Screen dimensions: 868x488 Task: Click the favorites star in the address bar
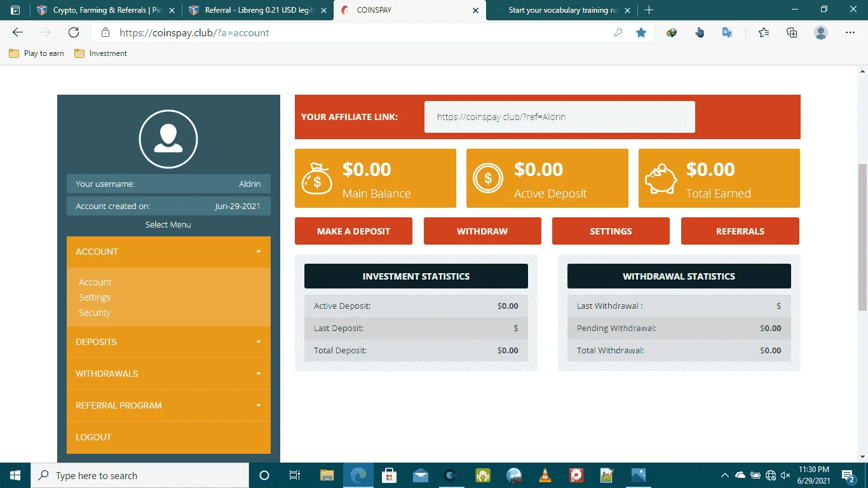(x=641, y=32)
